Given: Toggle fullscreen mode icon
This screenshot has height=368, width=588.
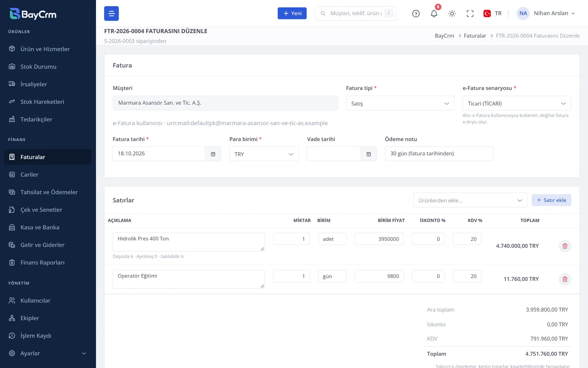Looking at the screenshot, I should (x=470, y=13).
